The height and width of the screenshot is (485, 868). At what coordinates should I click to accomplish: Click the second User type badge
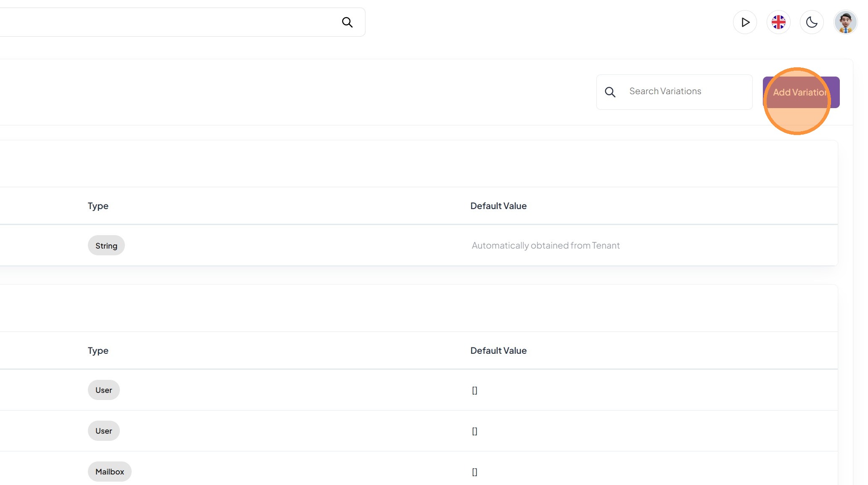pos(103,431)
